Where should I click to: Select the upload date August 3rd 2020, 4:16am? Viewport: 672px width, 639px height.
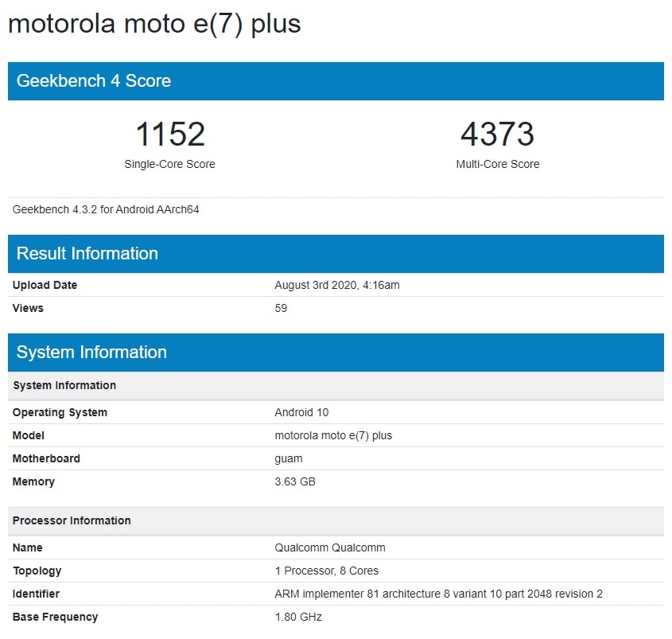[x=337, y=285]
